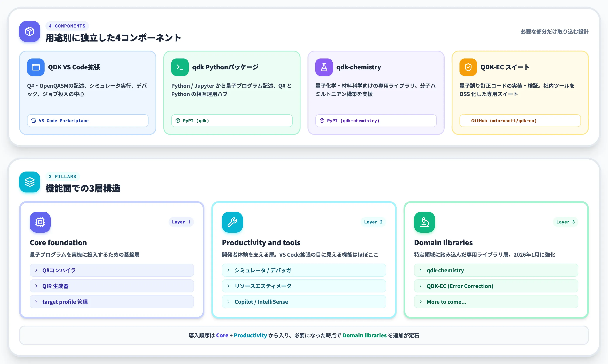Click green Domain libraries text in footer note

(x=364, y=335)
